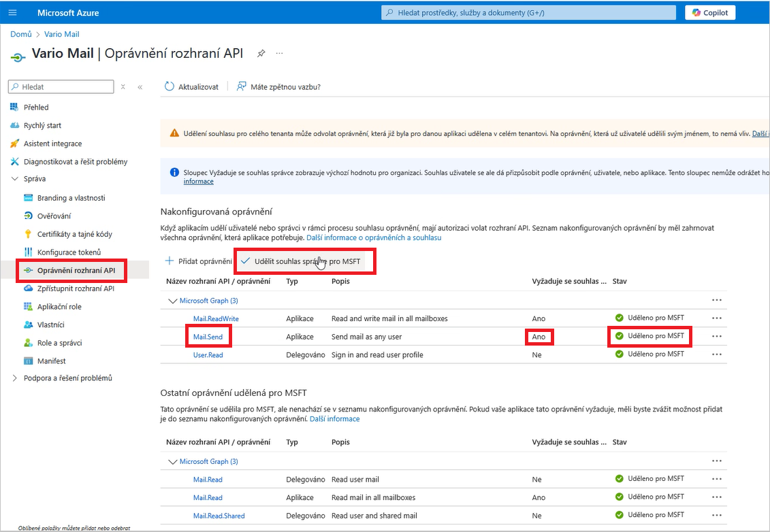Click the Copilot button
Screen dimensions: 770x532
710,13
